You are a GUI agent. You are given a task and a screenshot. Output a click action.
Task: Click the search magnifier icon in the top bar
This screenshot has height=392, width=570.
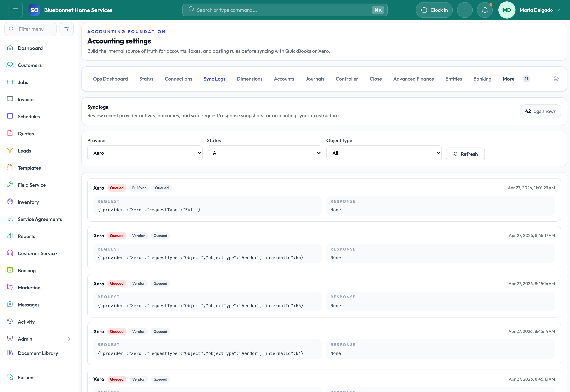pyautogui.click(x=191, y=10)
